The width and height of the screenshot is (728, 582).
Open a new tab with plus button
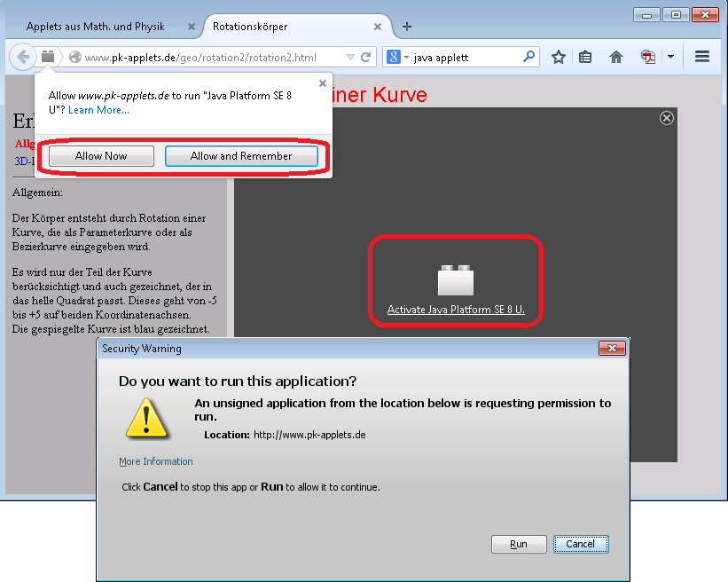407,27
